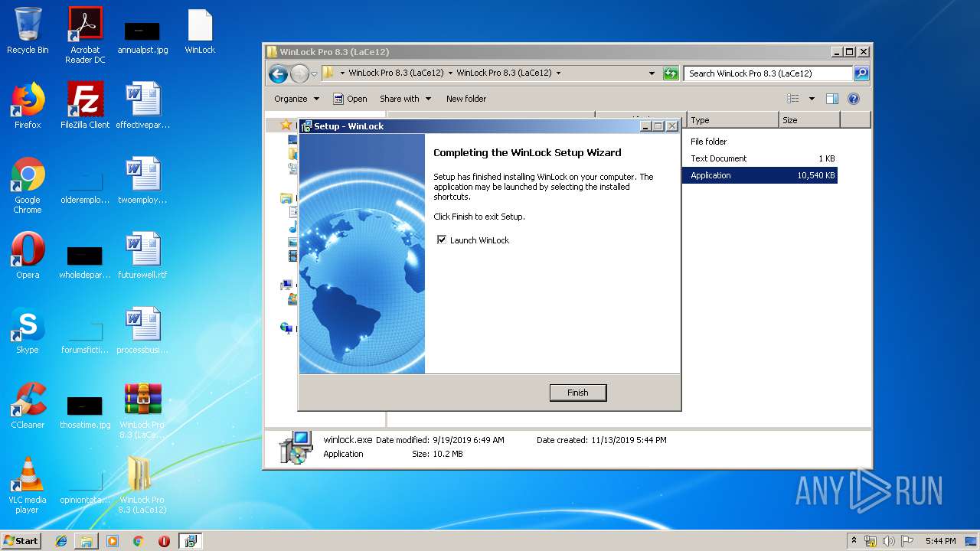This screenshot has width=980, height=551.
Task: Select forumsficti desktop file
Action: tap(85, 336)
